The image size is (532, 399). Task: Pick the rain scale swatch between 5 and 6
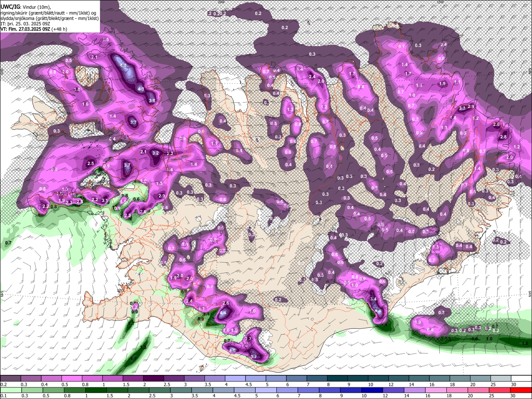[266, 390]
